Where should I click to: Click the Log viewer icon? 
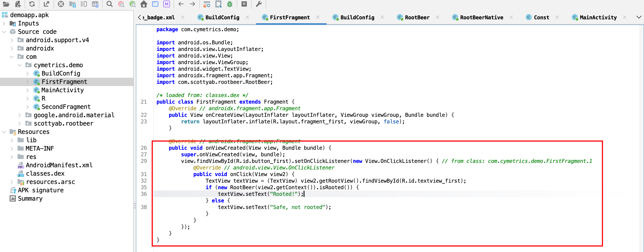[x=244, y=4]
